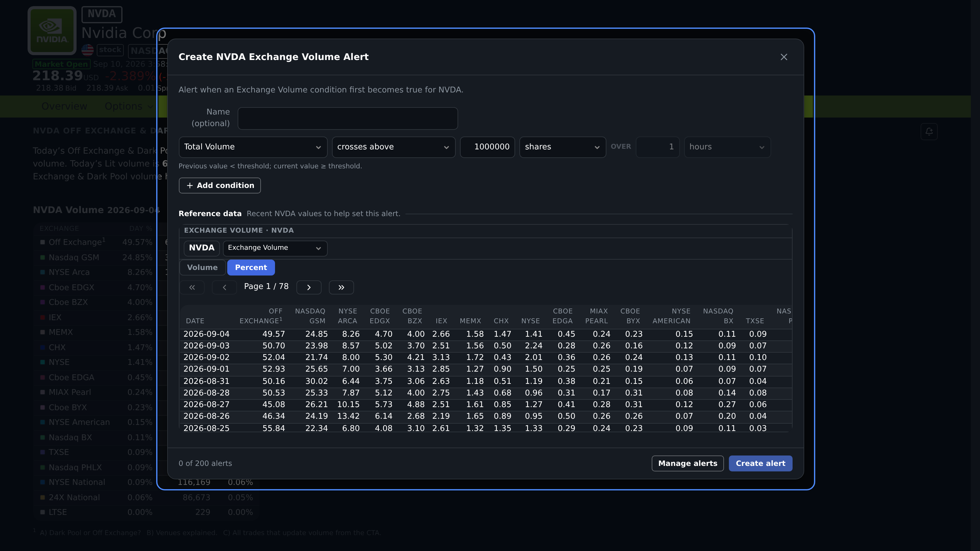Click the threshold value field 1000000

pos(487,147)
